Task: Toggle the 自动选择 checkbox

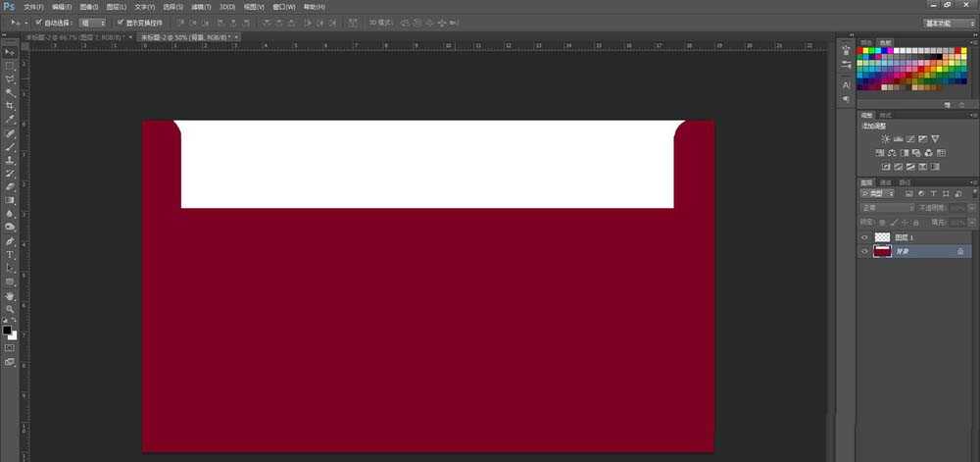Action: [38, 22]
